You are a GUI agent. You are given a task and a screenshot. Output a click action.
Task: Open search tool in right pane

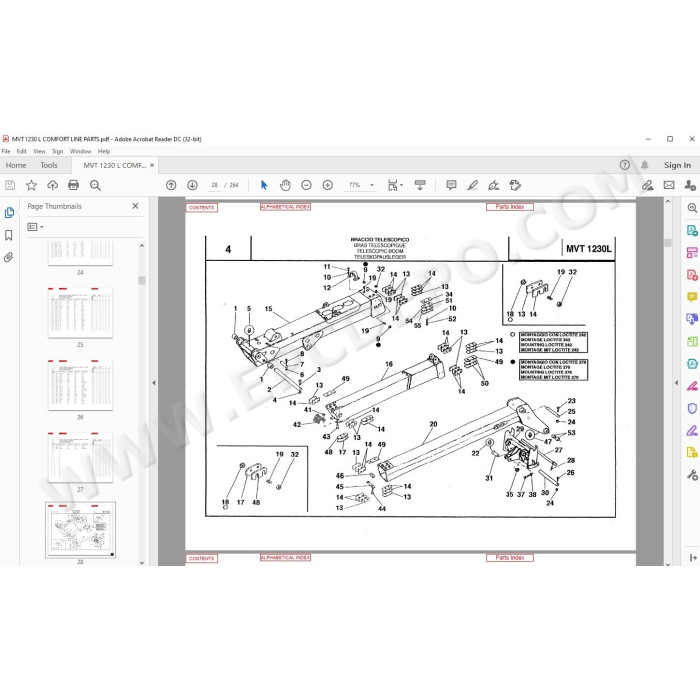tap(692, 208)
